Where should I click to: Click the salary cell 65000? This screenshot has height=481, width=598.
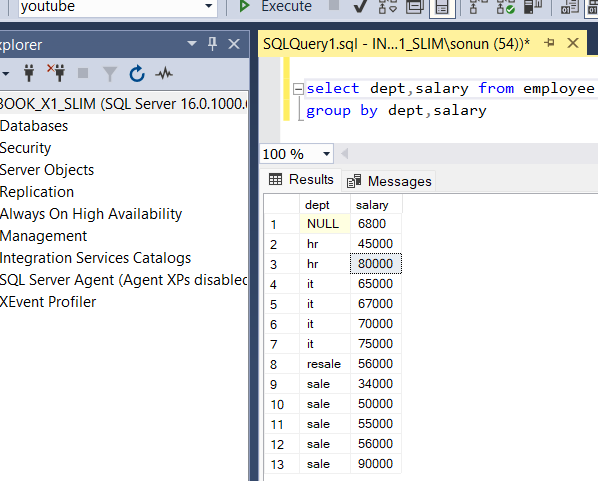click(x=376, y=284)
